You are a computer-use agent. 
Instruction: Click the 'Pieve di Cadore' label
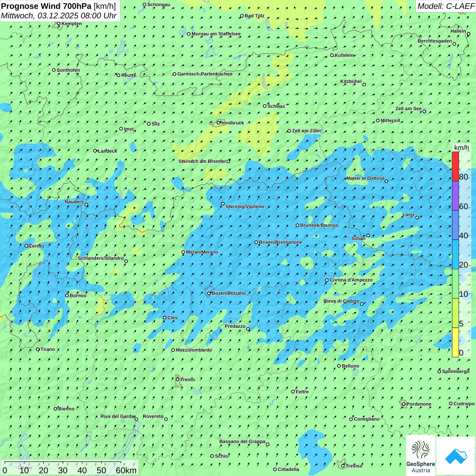341,301
